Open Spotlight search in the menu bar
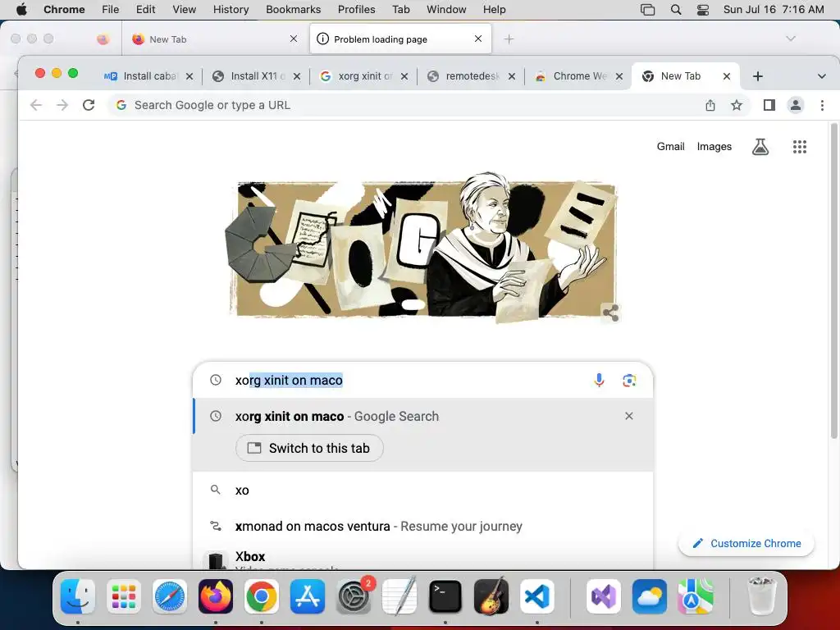840x630 pixels. click(676, 10)
